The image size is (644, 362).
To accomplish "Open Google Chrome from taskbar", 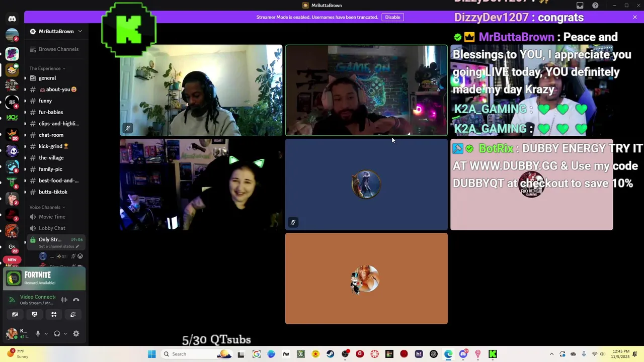I will [257, 354].
